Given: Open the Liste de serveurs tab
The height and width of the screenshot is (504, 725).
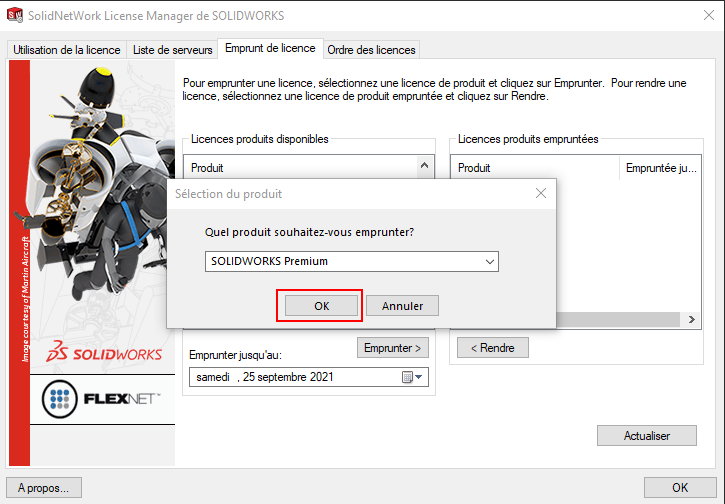Looking at the screenshot, I should 172,49.
